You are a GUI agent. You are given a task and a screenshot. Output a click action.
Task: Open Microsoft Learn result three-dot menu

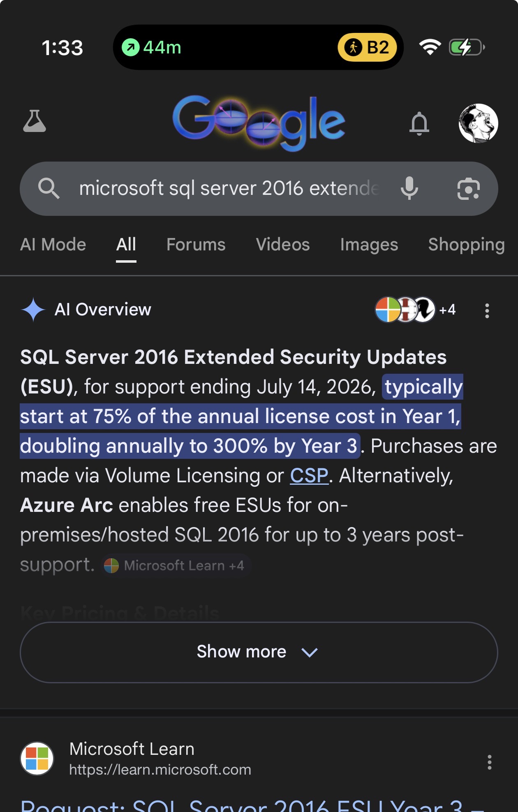[489, 762]
